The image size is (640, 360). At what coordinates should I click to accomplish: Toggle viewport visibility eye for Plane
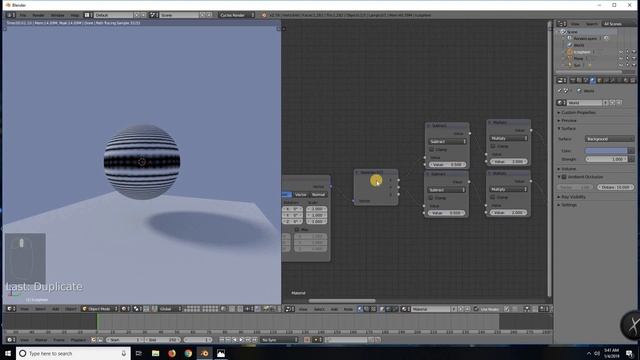[x=621, y=58]
